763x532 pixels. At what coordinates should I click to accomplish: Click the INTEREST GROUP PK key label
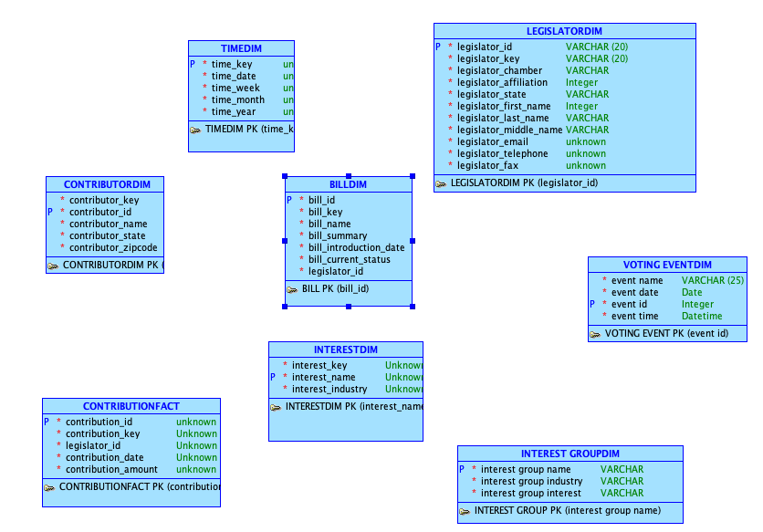point(568,511)
